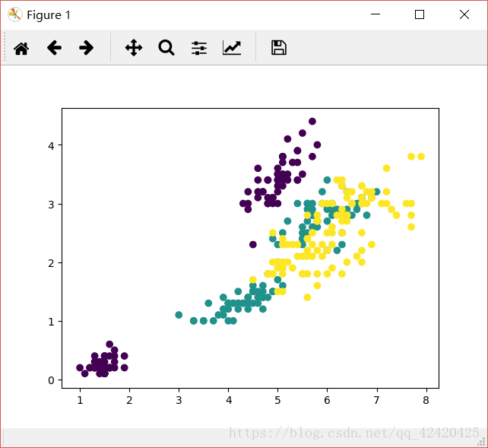Screen dimensions: 488x448
Task: Click the x-axis tick label 5
Action: pyautogui.click(x=277, y=400)
